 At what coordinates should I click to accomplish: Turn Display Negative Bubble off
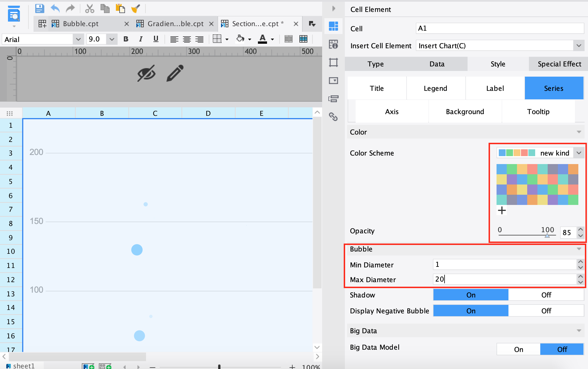[546, 311]
